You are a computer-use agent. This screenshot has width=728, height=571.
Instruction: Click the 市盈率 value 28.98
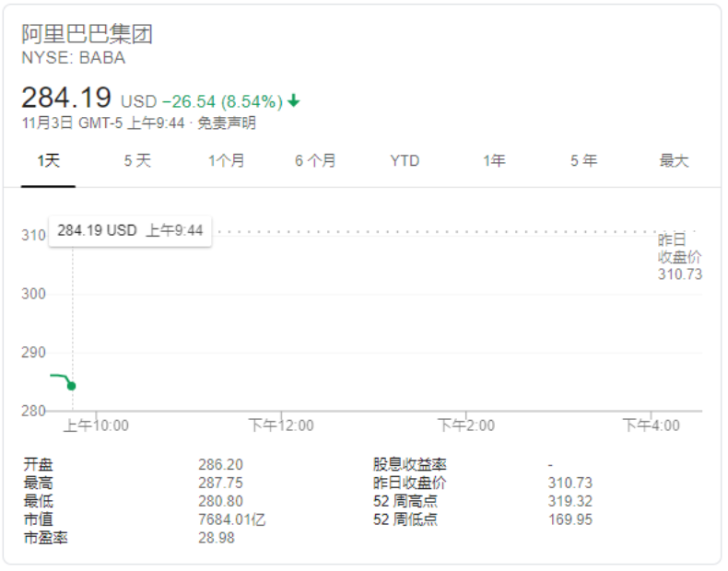click(217, 538)
